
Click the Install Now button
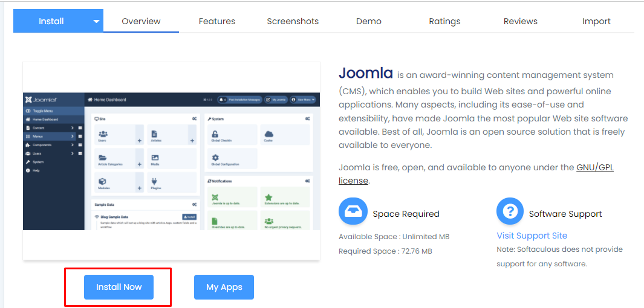pos(119,287)
